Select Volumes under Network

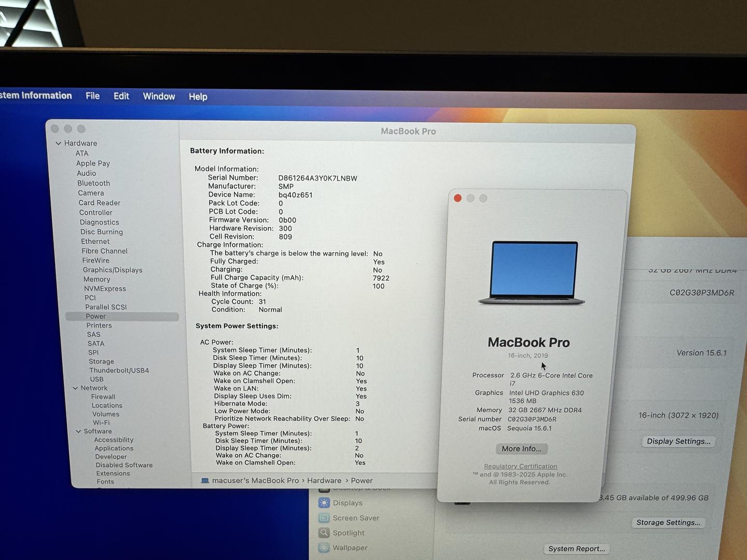pos(106,414)
